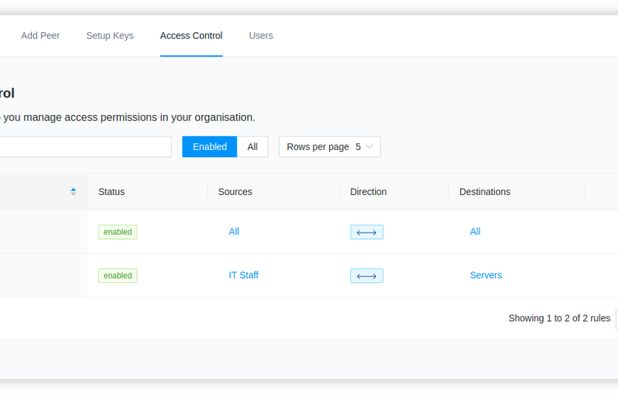Click bidirectional arrow in All-source row

click(367, 232)
